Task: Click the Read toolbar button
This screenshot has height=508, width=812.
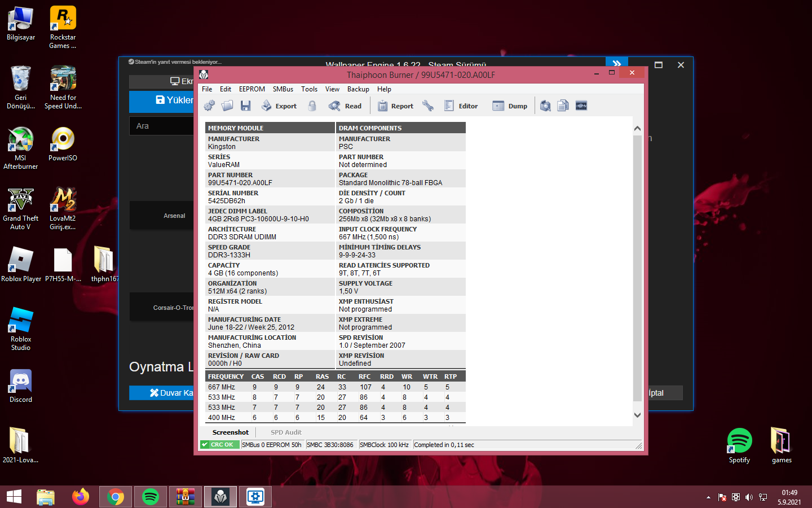Action: coord(345,106)
